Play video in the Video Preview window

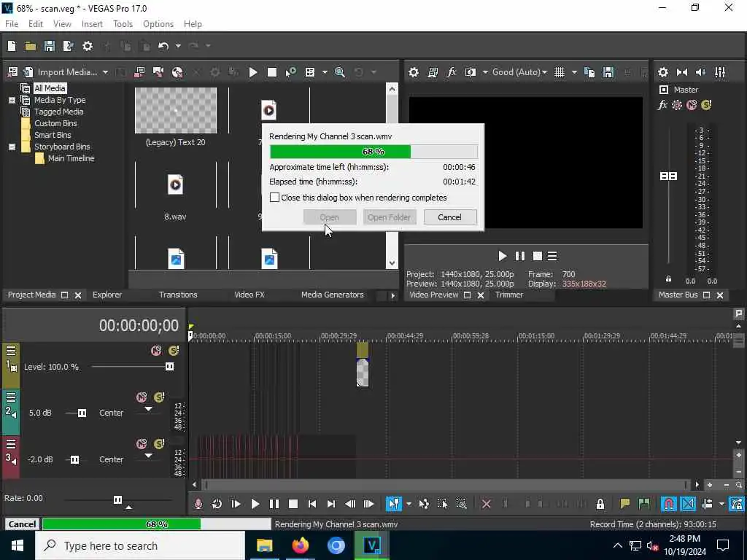502,256
